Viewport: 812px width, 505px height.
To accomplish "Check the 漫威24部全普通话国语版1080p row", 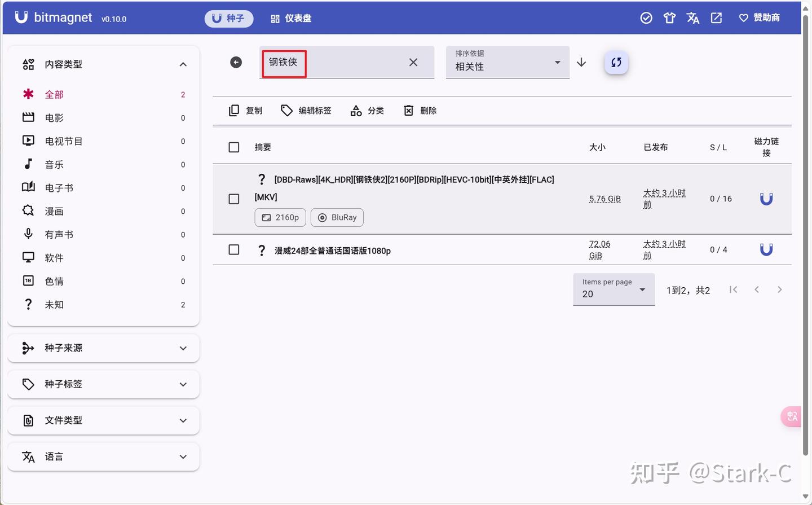I will click(234, 249).
